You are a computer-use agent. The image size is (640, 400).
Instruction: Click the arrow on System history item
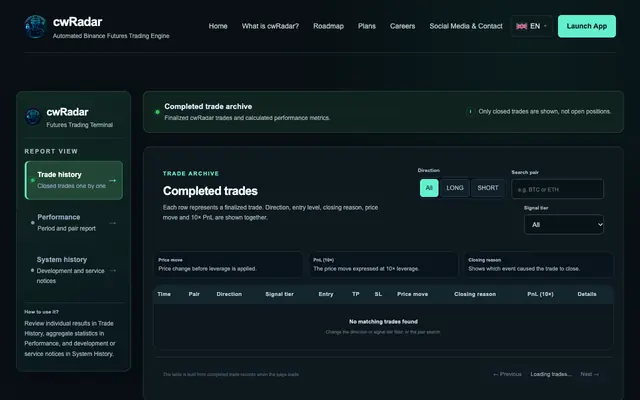coord(113,270)
